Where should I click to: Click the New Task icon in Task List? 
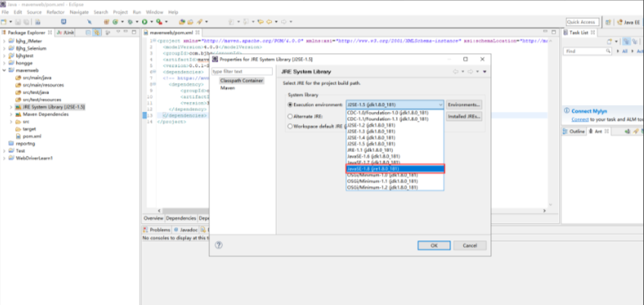(x=610, y=41)
